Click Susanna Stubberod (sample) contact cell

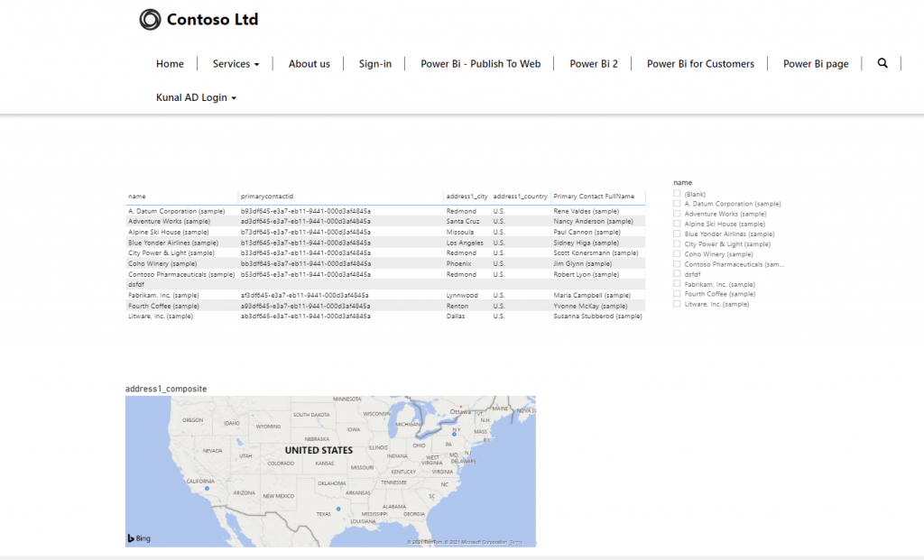[x=597, y=317]
